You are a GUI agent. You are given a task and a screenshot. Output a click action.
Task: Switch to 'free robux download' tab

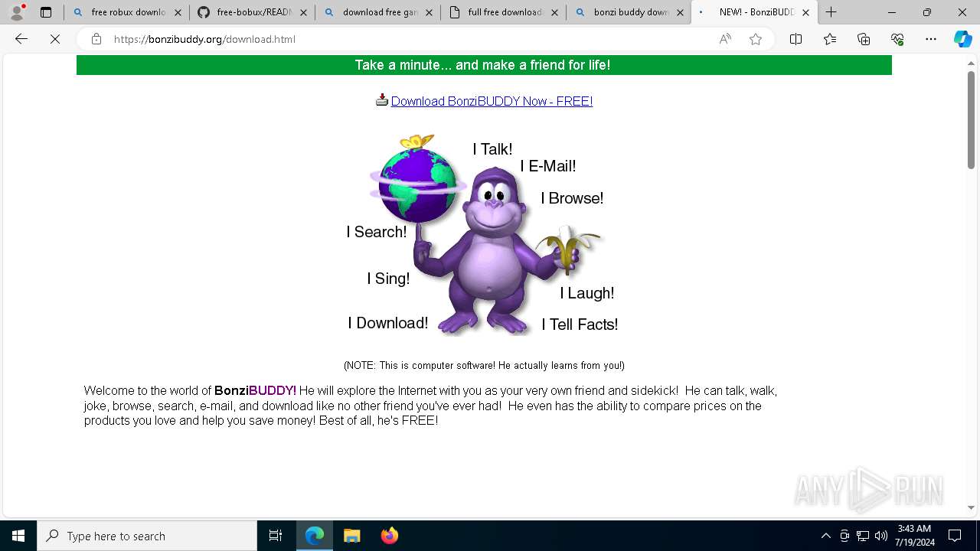click(x=126, y=12)
